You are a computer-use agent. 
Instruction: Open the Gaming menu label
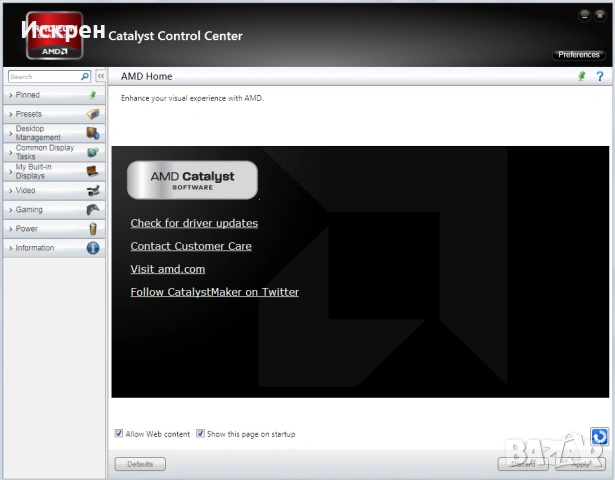[x=29, y=209]
